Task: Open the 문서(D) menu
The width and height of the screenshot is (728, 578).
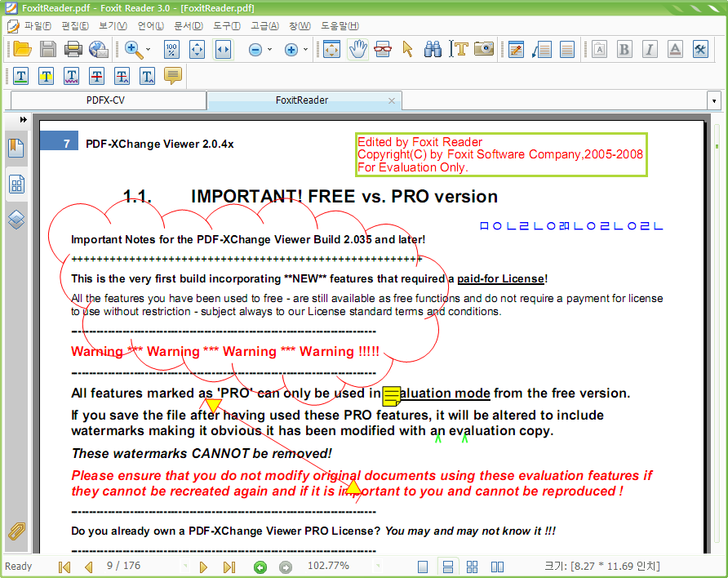Action: (189, 26)
